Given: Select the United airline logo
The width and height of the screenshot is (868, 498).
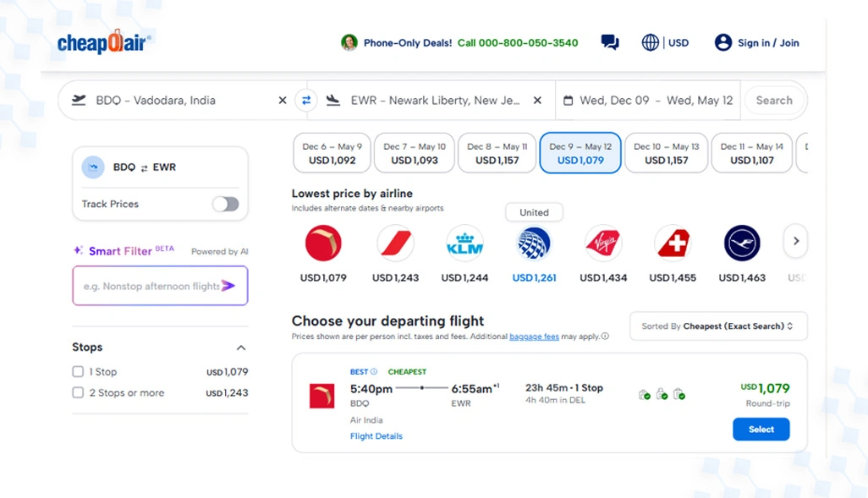Looking at the screenshot, I should (x=534, y=243).
